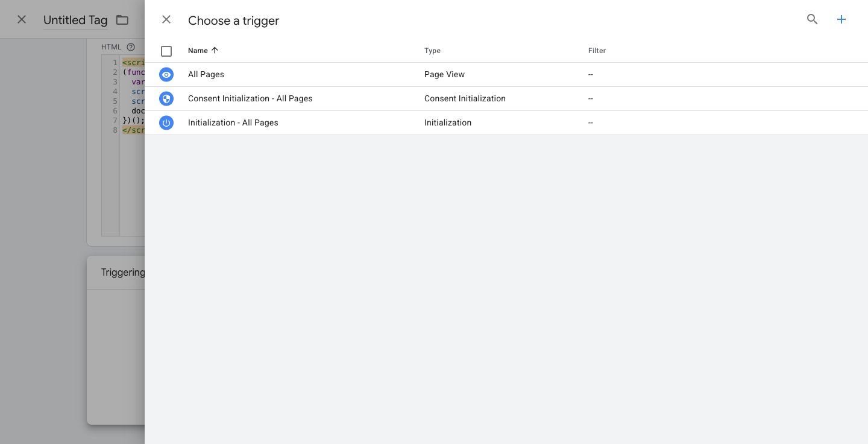Edit the Untitled Tag name field
The width and height of the screenshot is (868, 444).
(x=75, y=20)
